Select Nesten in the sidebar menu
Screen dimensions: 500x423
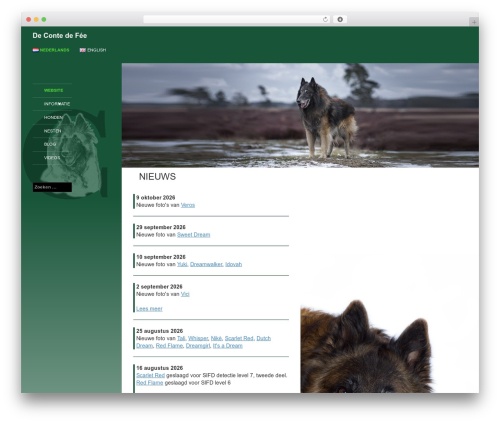52,131
